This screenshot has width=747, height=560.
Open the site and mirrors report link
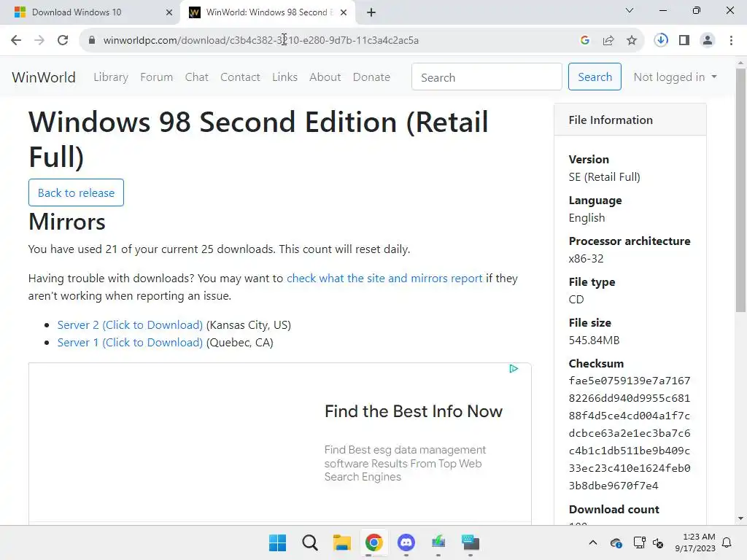tap(384, 278)
